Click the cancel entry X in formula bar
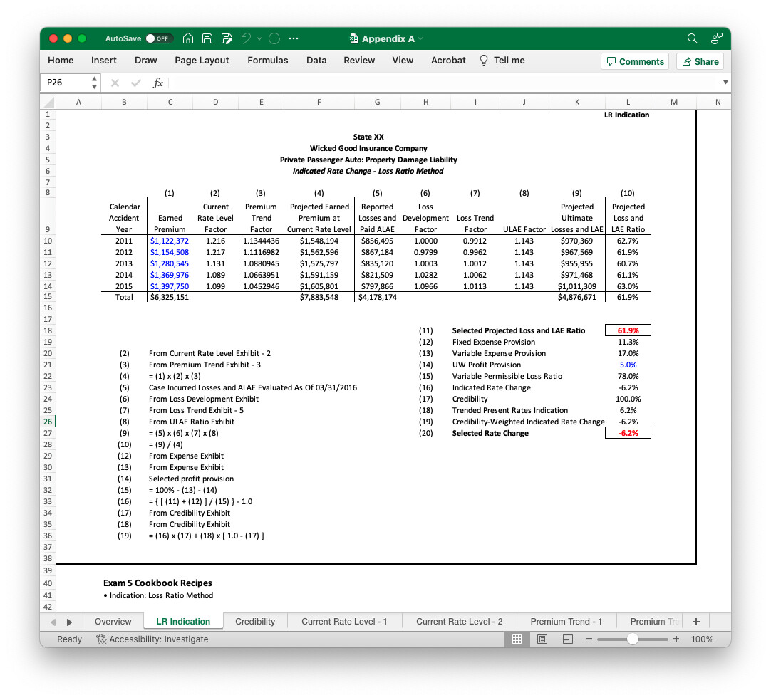Image resolution: width=771 pixels, height=700 pixels. point(115,83)
